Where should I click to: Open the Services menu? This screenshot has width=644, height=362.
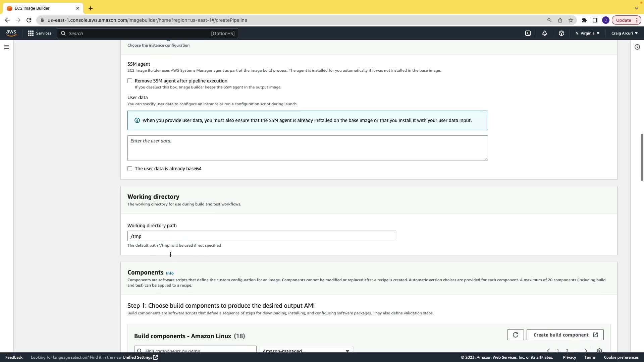coord(40,33)
